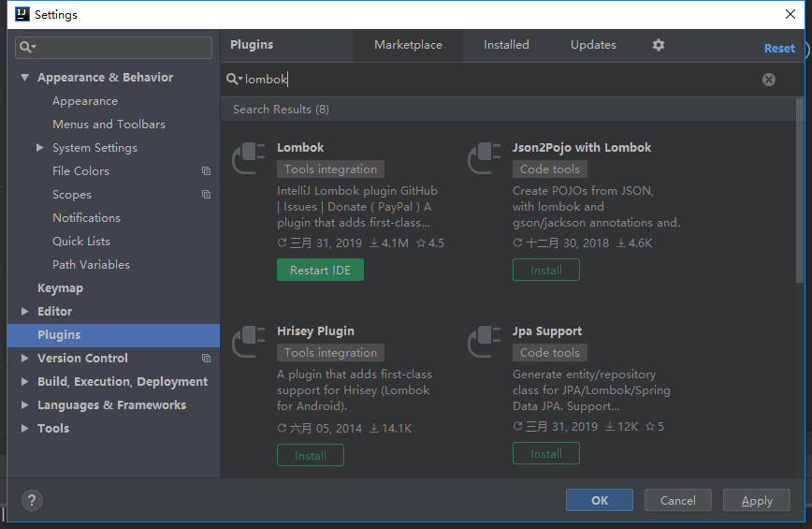
Task: Click the settings search magnifier icon
Action: [x=27, y=47]
